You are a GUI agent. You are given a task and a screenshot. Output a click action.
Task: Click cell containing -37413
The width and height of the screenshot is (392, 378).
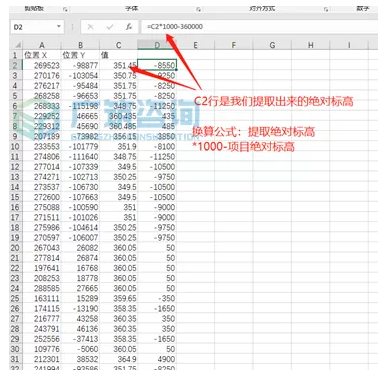(x=80, y=339)
